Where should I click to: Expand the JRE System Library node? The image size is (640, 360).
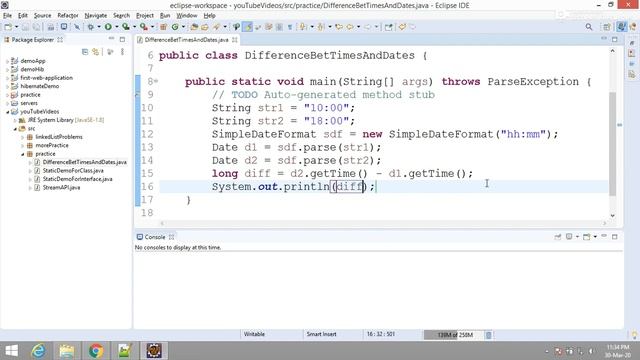pos(15,120)
